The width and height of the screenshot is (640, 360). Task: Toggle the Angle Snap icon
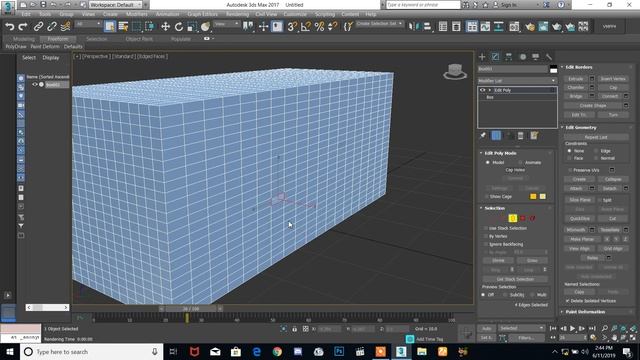[306, 27]
